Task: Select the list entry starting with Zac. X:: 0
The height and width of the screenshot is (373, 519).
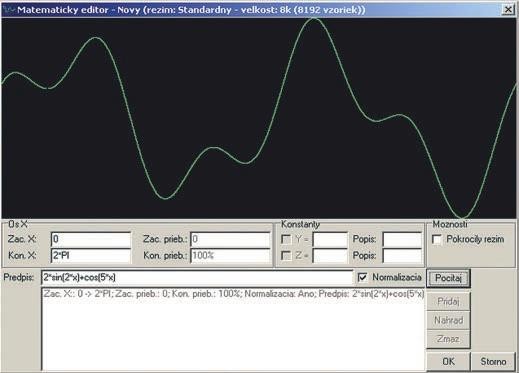Action: point(233,294)
